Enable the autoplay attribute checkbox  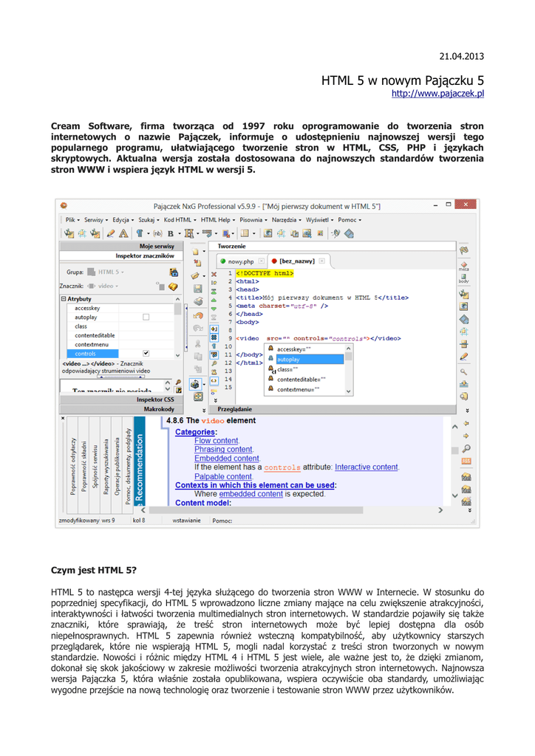[x=146, y=317]
